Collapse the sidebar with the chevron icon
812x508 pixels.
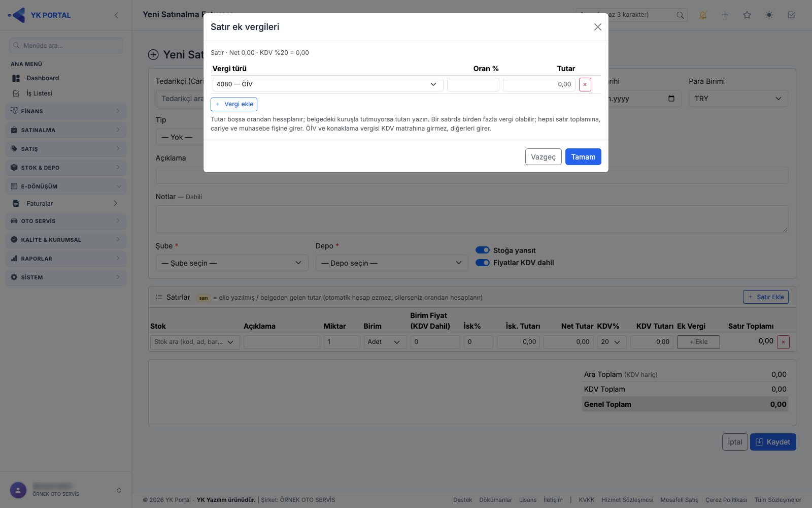pyautogui.click(x=116, y=15)
